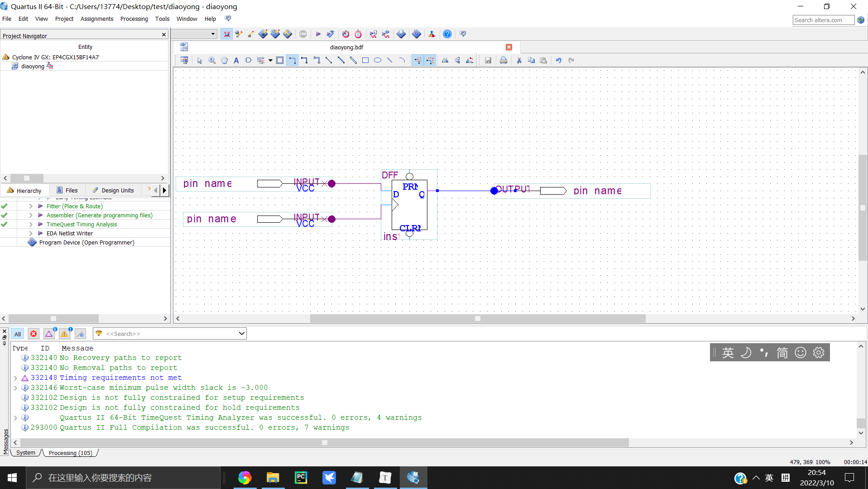Open the Tools menu

tap(162, 19)
